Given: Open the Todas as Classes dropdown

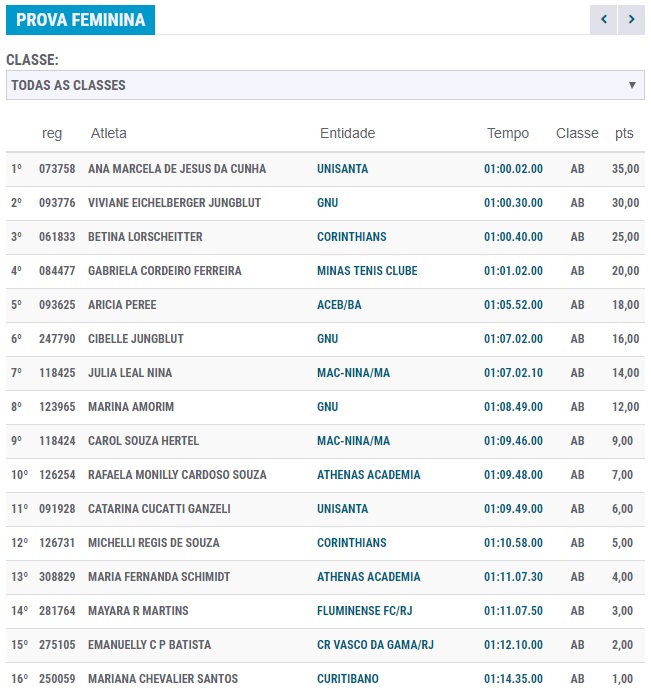Looking at the screenshot, I should [x=325, y=85].
